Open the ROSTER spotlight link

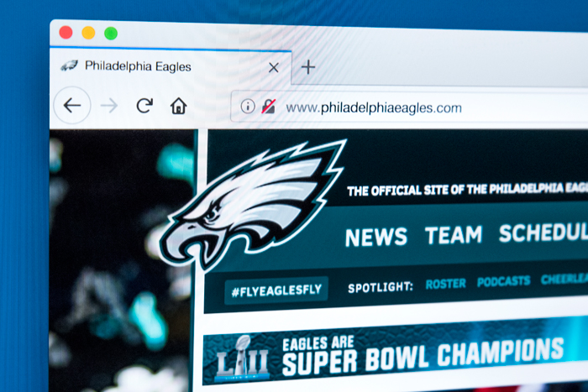coord(445,284)
